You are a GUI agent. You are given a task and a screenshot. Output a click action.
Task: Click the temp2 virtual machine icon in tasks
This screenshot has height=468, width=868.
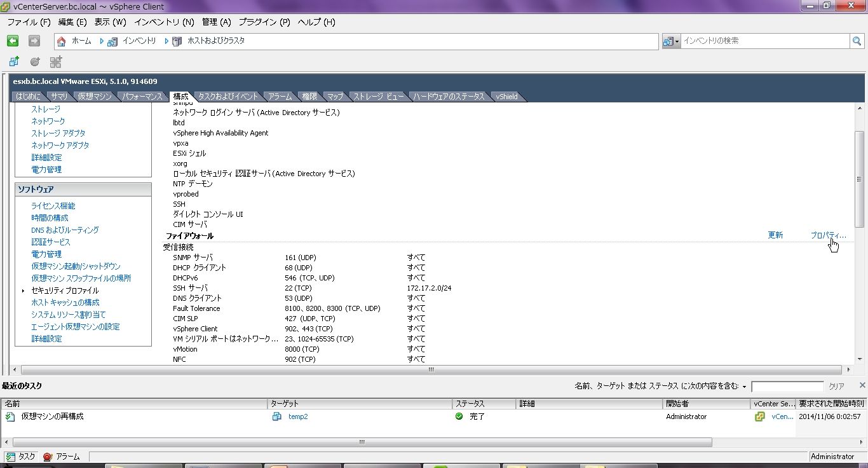(277, 416)
